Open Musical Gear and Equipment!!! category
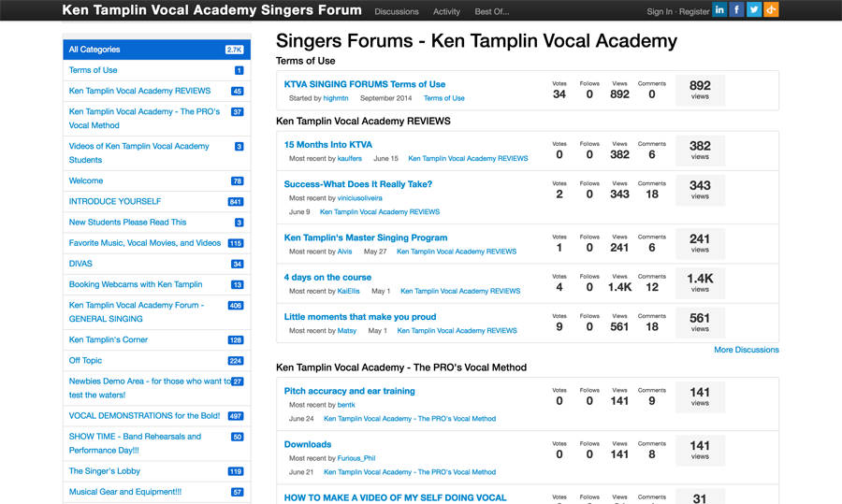The image size is (842, 504). 125,492
